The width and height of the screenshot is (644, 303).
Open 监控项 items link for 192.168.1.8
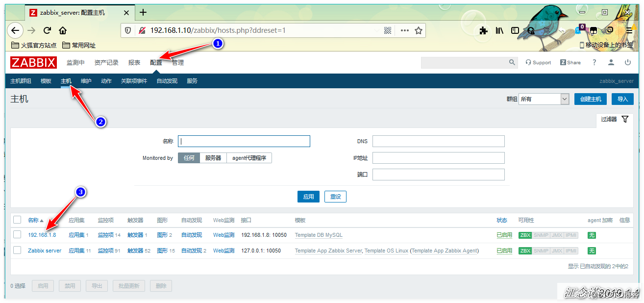click(x=106, y=235)
